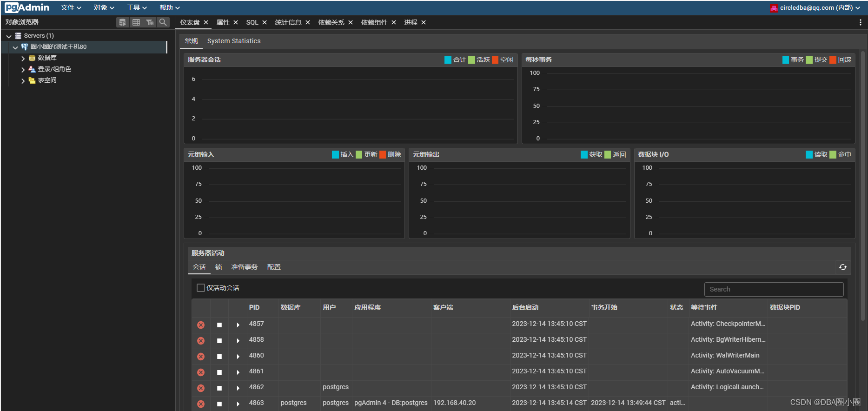Terminate session with PID 4860
The height and width of the screenshot is (411, 868).
(x=201, y=357)
